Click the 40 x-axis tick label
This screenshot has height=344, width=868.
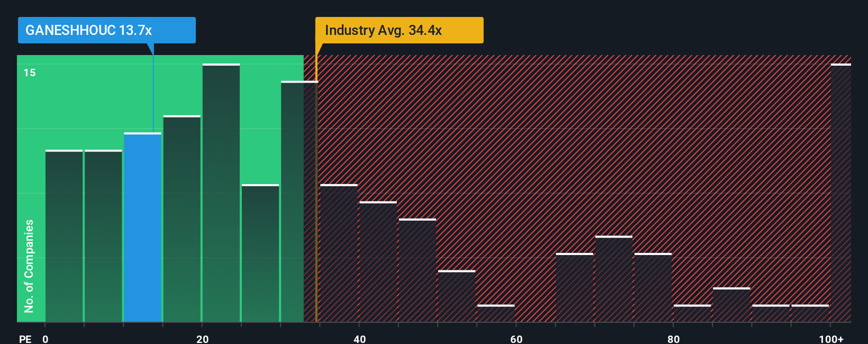[x=359, y=339]
